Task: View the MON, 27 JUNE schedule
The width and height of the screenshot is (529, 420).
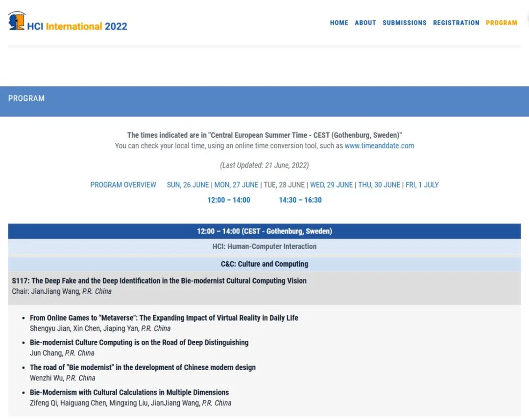Action: click(x=236, y=185)
